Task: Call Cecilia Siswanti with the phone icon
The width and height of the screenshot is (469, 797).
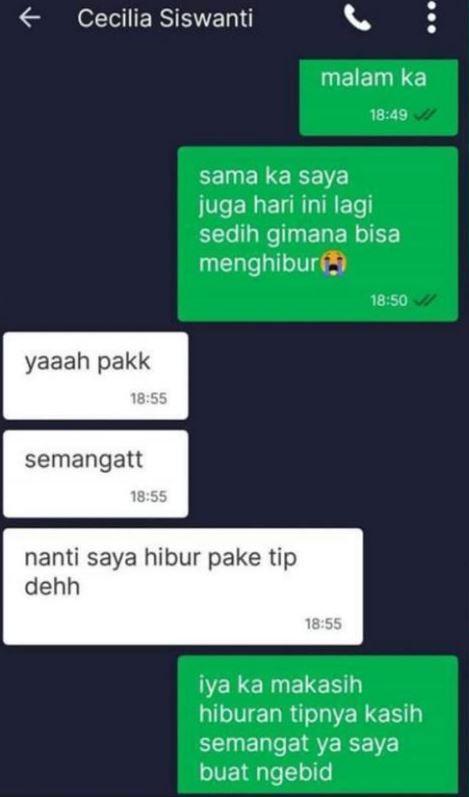Action: [357, 18]
